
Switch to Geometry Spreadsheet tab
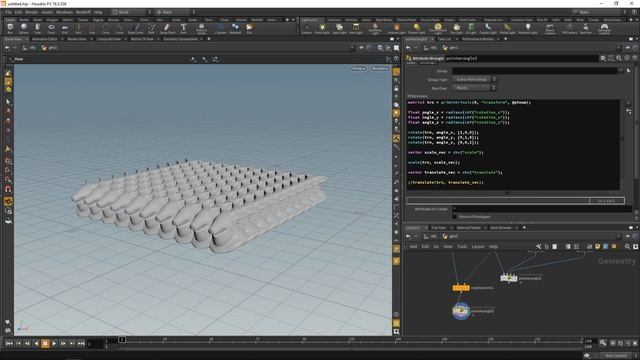[180, 39]
